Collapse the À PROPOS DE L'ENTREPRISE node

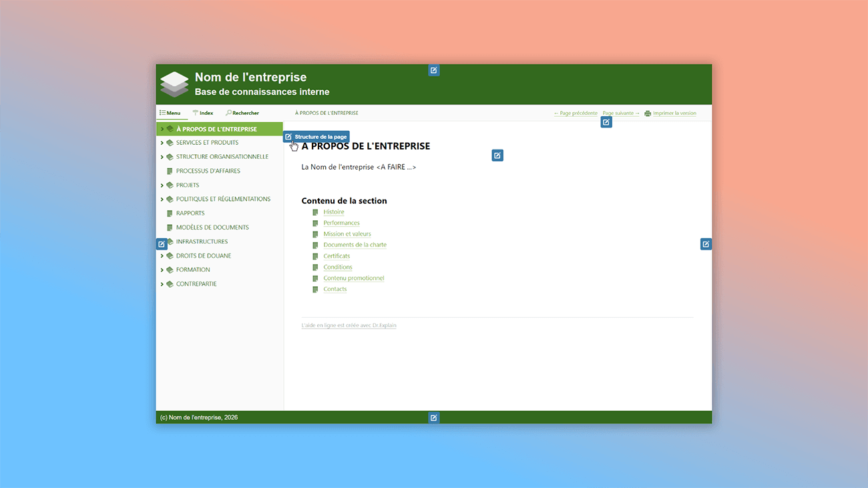click(162, 128)
